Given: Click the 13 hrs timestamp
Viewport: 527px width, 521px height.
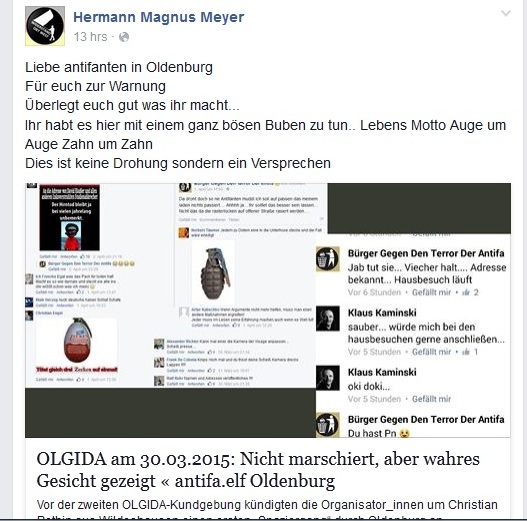Looking at the screenshot, I should click(x=90, y=37).
